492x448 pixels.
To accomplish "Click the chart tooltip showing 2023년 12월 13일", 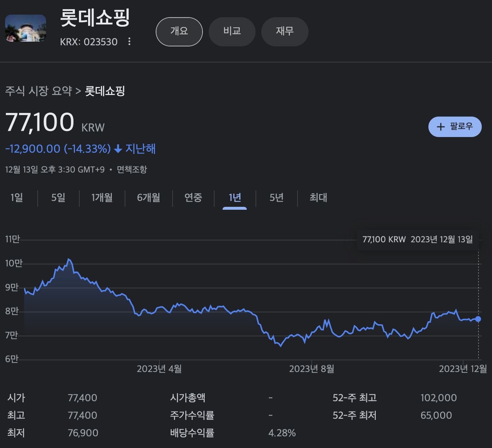I will [x=418, y=240].
